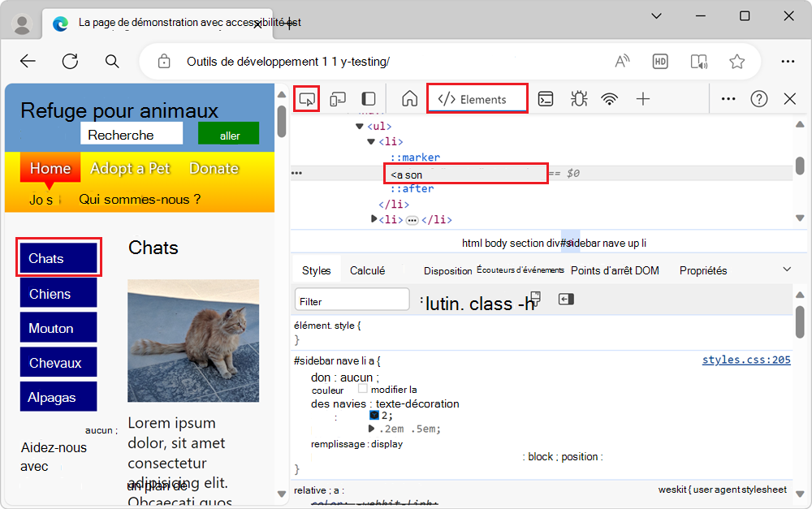Open the Home navigation link

[50, 168]
